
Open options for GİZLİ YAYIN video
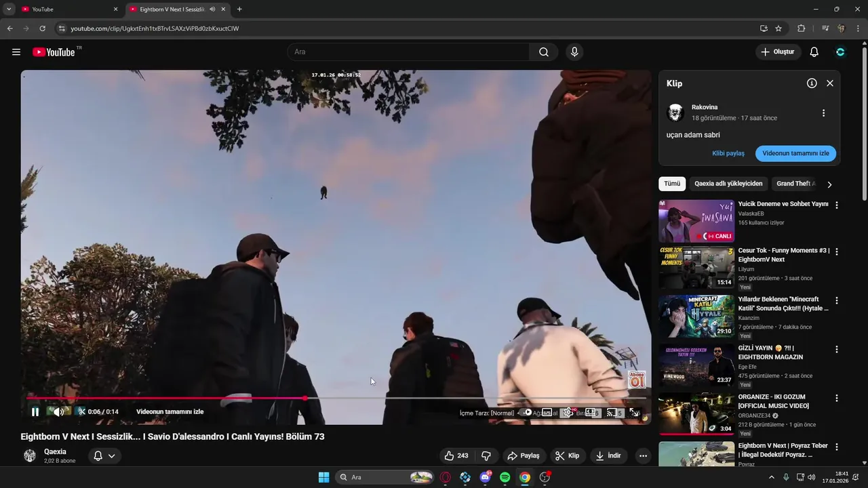pos(836,349)
